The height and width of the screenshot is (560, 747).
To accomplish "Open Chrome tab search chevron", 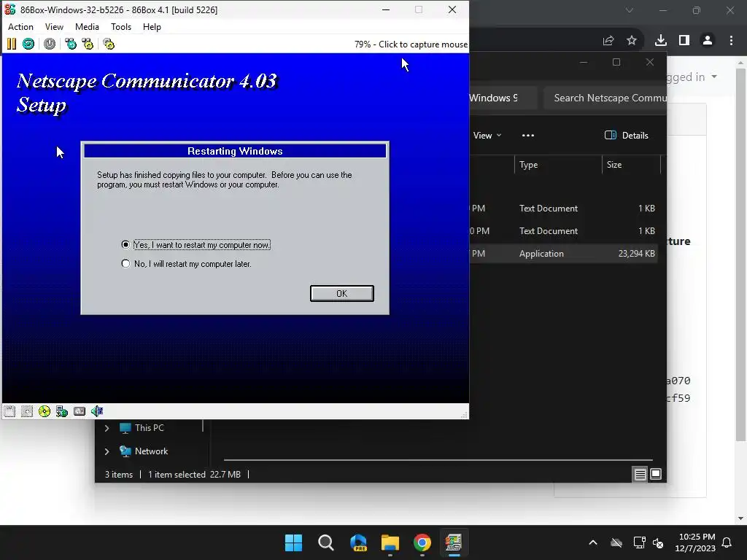I will tap(630, 10).
